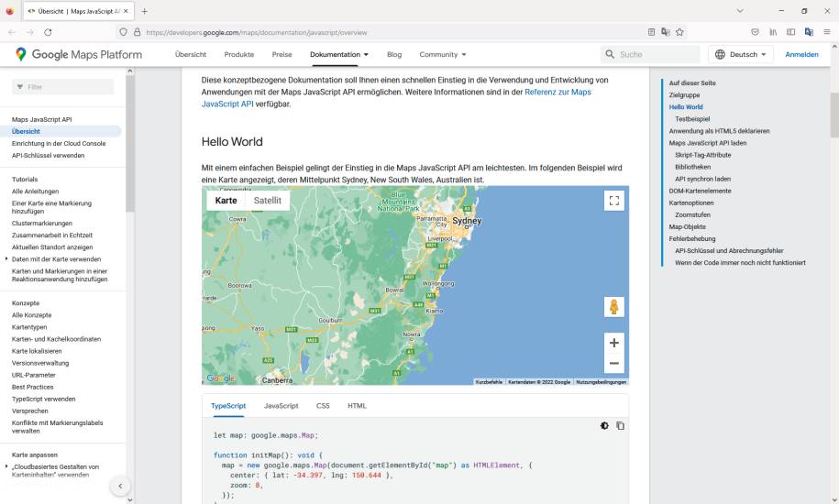
Task: Open the Firefox hamburger menu
Action: [827, 32]
